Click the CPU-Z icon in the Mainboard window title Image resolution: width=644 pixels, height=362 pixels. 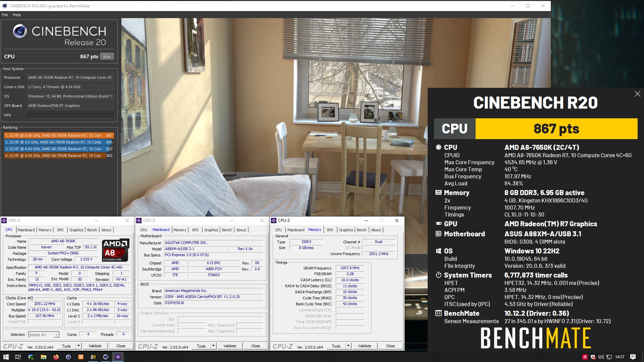point(139,220)
